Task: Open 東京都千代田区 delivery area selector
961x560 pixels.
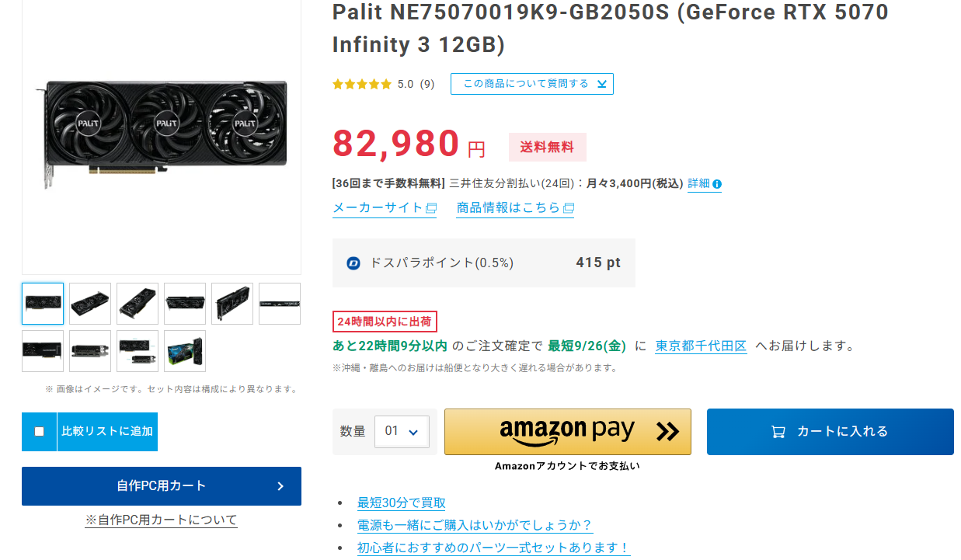Action: click(x=701, y=346)
